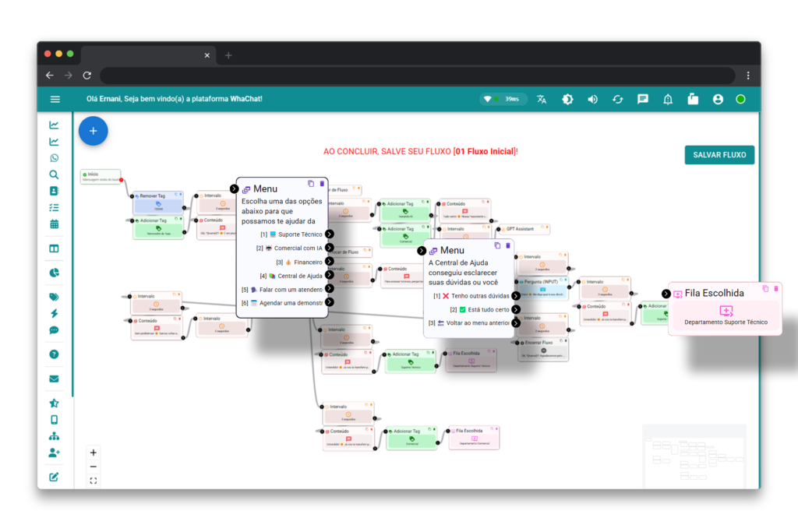Toggle sound volume icon in header

tap(592, 99)
